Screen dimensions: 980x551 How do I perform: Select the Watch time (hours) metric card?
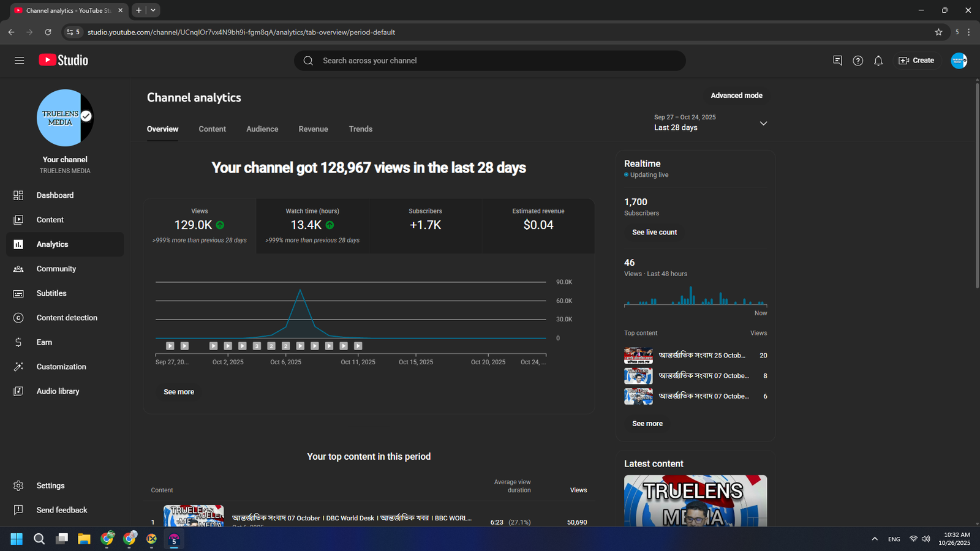pos(312,225)
